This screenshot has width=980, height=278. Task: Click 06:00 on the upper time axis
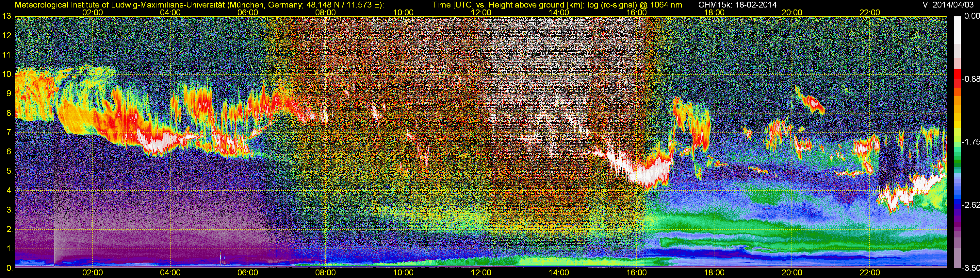point(248,12)
